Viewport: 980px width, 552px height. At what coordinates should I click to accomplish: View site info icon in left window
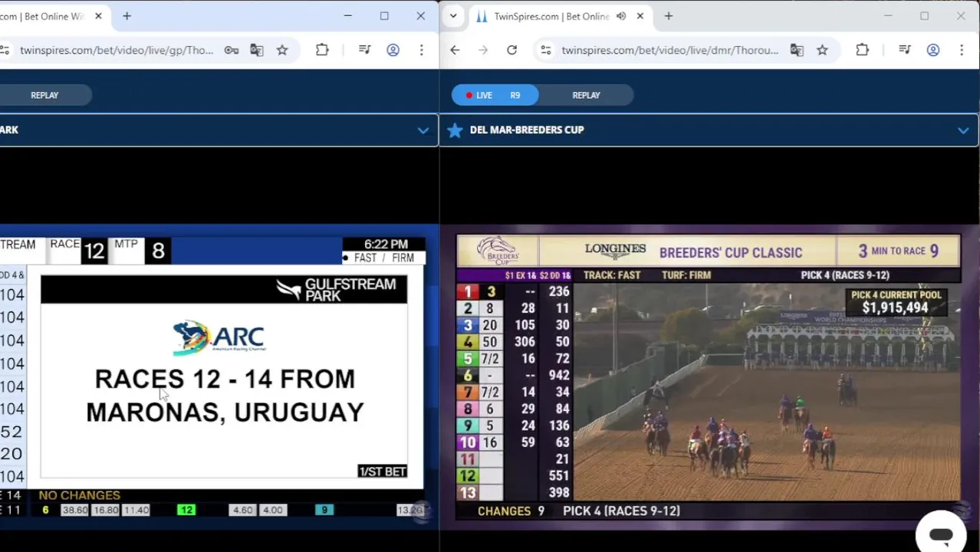(x=5, y=51)
